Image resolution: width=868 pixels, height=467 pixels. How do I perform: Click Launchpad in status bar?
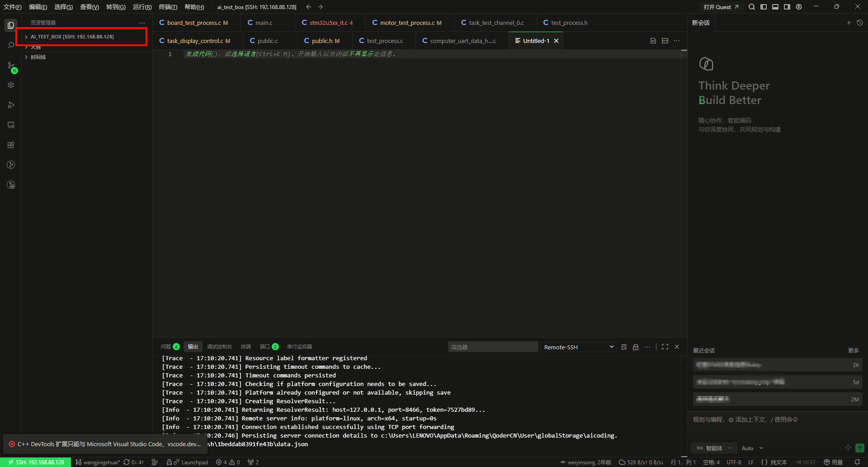click(187, 462)
